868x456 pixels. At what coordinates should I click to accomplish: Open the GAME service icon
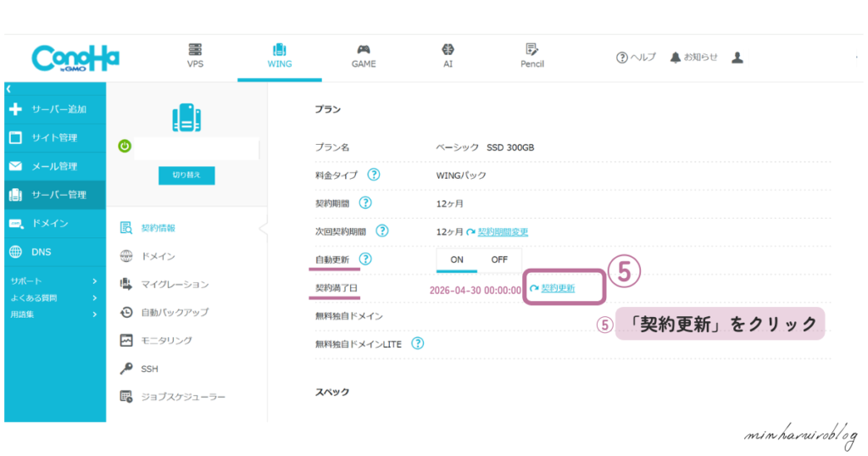[x=364, y=51]
